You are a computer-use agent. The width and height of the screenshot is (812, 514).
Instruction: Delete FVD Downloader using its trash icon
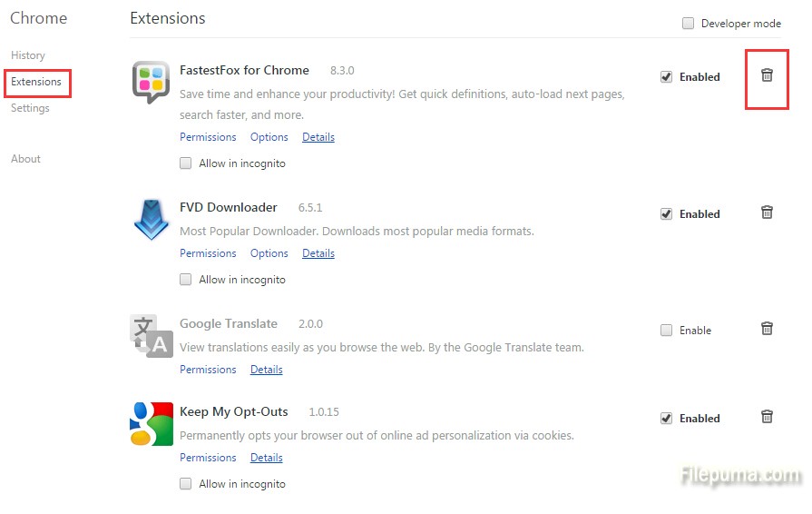click(x=767, y=213)
